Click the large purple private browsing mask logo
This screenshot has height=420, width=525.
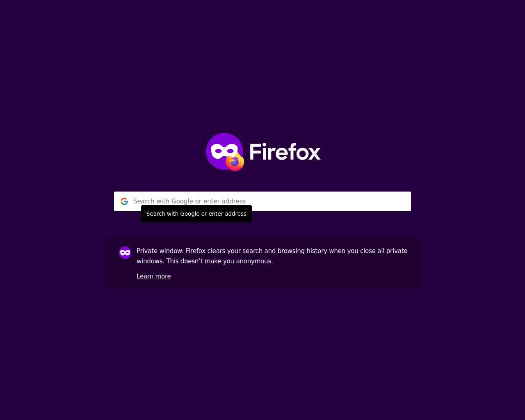224,151
